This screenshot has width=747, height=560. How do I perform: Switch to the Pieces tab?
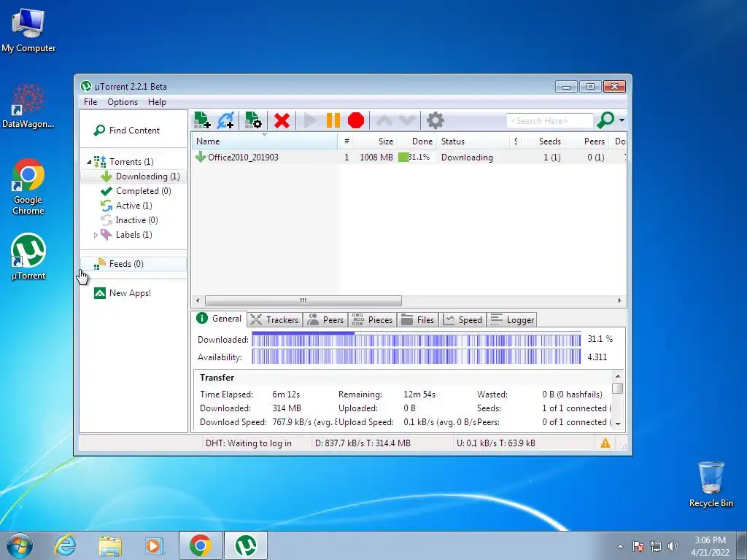click(373, 320)
